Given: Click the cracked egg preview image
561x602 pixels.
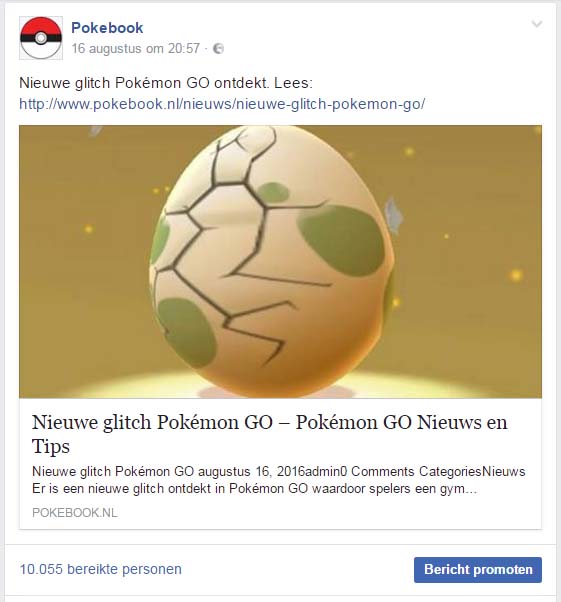Looking at the screenshot, I should 280,261.
